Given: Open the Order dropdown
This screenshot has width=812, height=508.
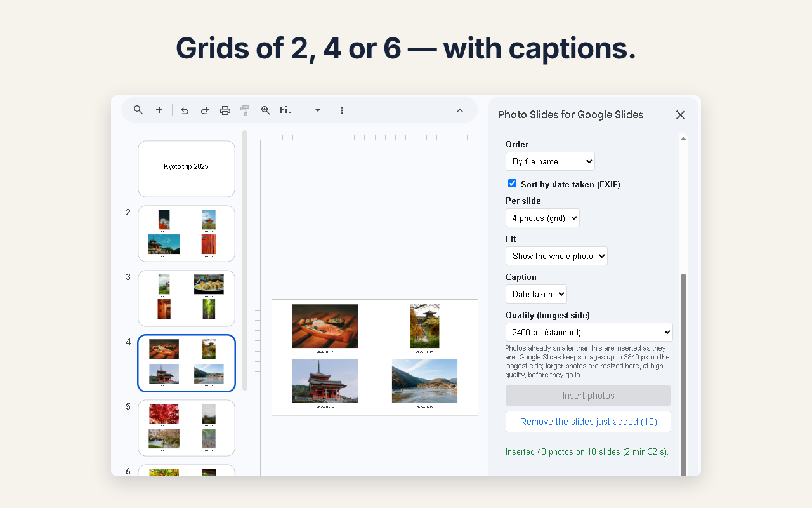Looking at the screenshot, I should (x=550, y=161).
